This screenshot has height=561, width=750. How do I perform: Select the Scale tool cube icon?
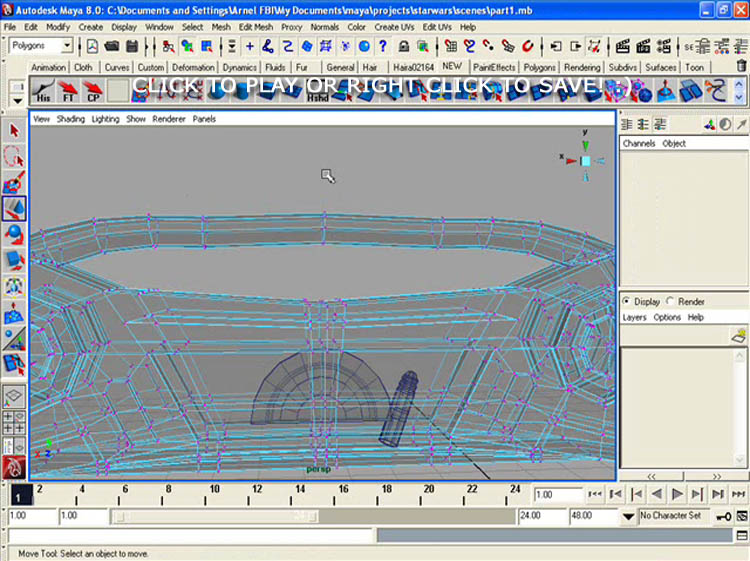[x=15, y=261]
